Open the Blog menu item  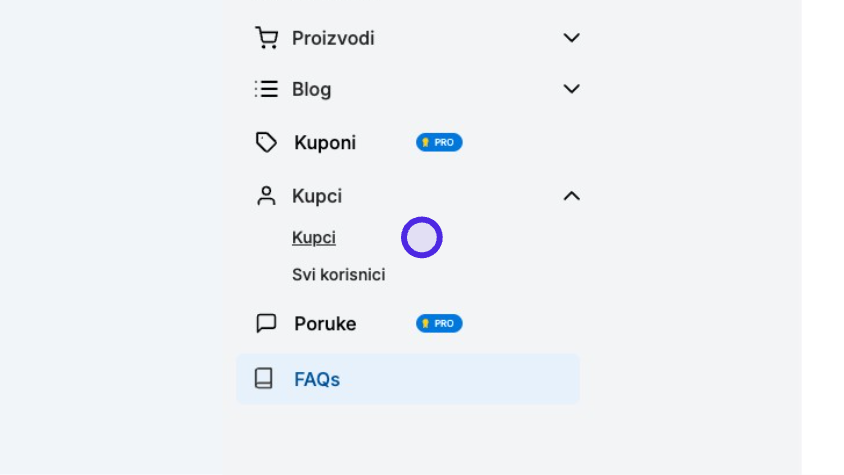[x=312, y=89]
